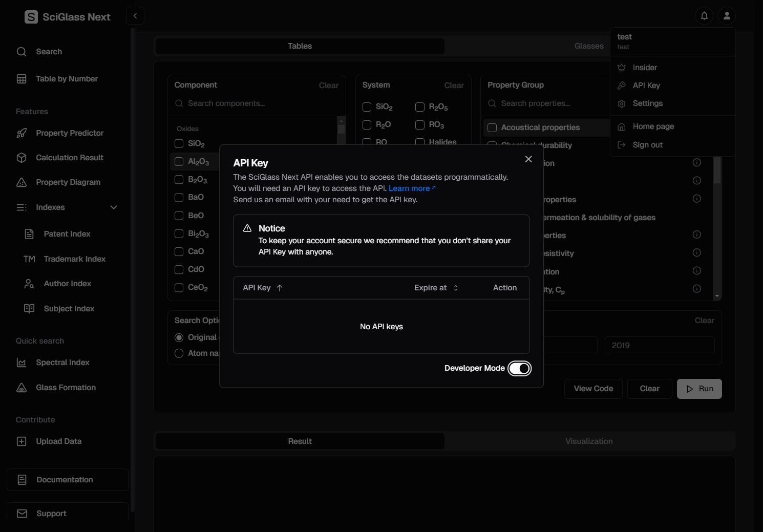Close the API Key dialog
The height and width of the screenshot is (532, 763).
point(528,159)
